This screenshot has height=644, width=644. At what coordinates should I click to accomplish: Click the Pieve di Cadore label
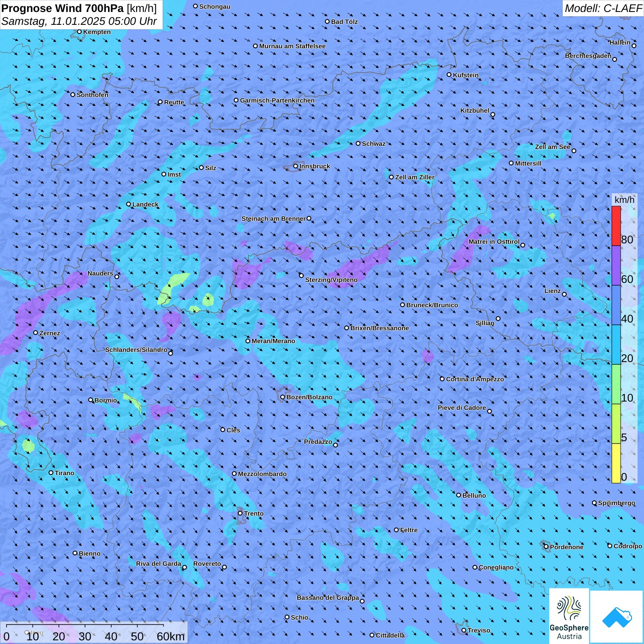(462, 408)
